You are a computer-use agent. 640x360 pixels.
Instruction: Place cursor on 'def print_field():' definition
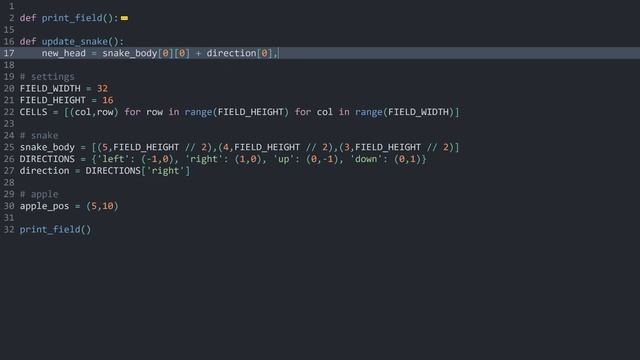click(x=69, y=18)
